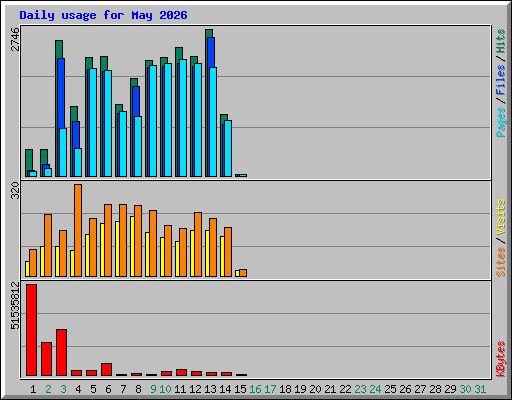Click the red KBytes bar for day 6
512x400 pixels.
click(106, 369)
